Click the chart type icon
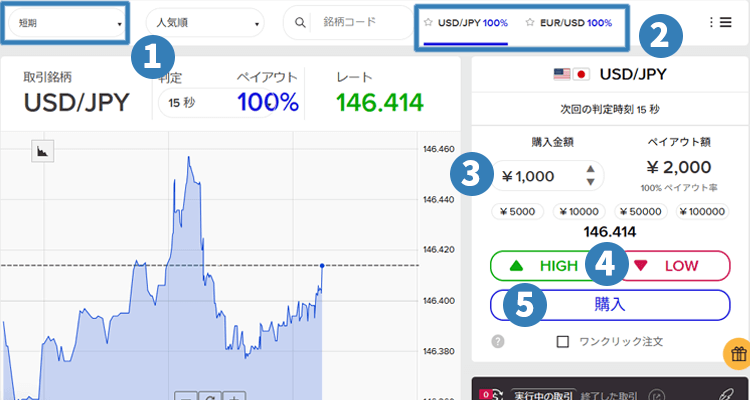 tap(43, 151)
